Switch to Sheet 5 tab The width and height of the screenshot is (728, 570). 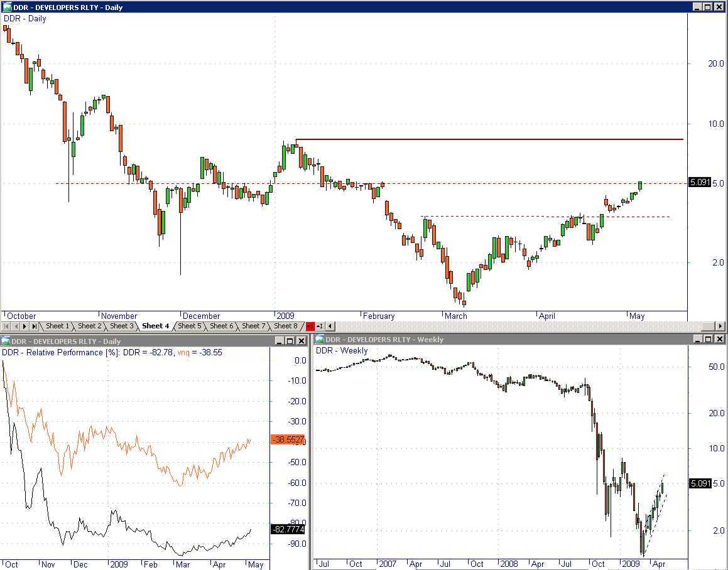point(190,326)
